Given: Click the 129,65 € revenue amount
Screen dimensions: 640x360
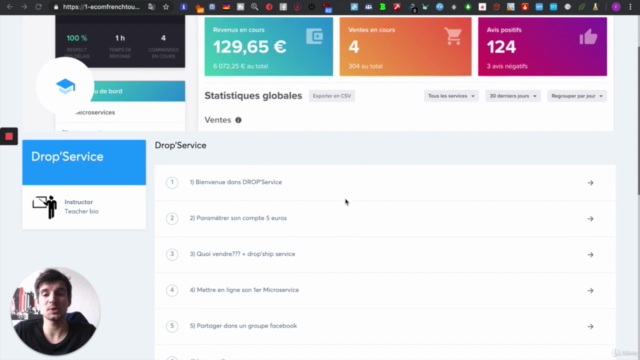Looking at the screenshot, I should click(x=250, y=47).
